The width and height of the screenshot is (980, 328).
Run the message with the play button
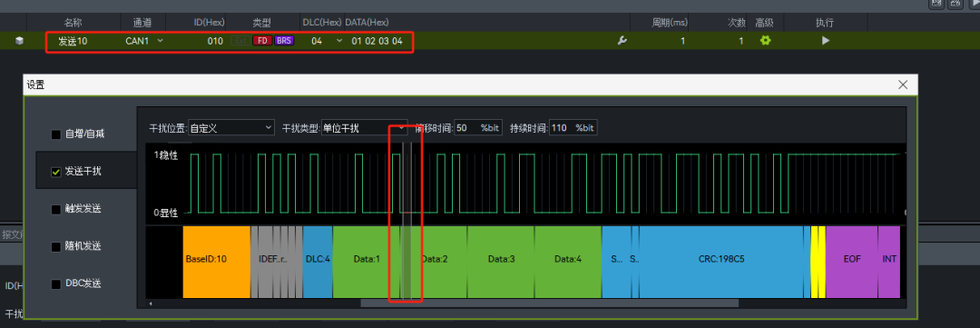[826, 41]
